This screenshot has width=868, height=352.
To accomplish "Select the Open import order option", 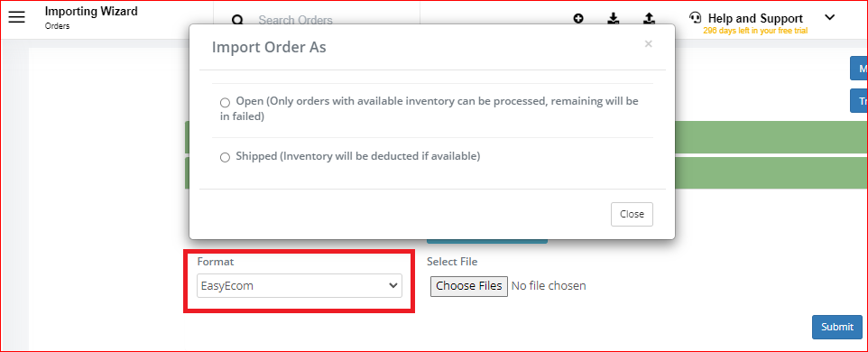I will [x=225, y=102].
